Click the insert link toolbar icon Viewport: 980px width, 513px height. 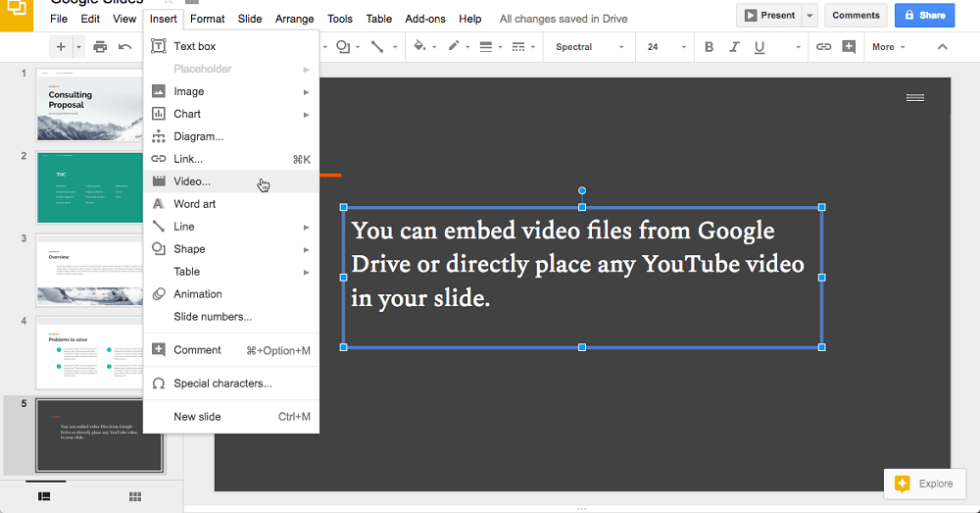[x=823, y=47]
